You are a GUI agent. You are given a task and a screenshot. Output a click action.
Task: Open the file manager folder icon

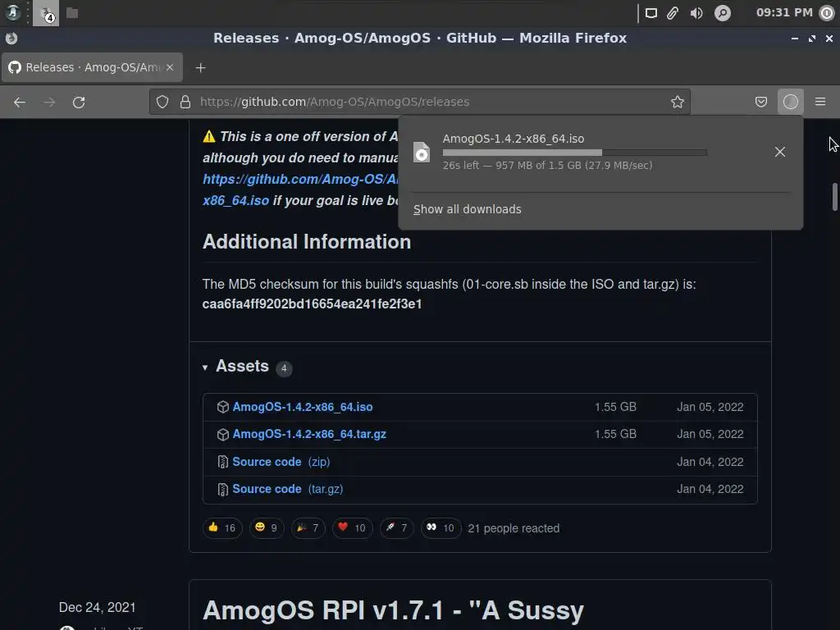tap(72, 13)
